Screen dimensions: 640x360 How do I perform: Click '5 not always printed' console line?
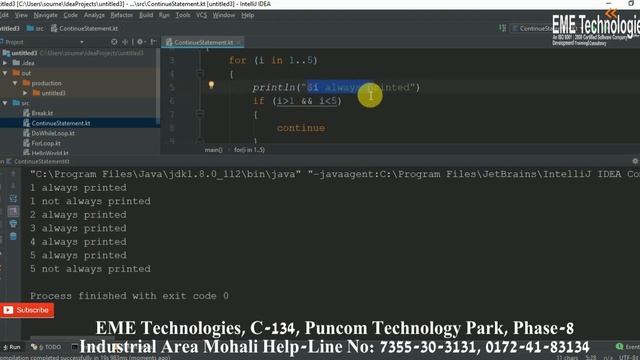pyautogui.click(x=90, y=269)
